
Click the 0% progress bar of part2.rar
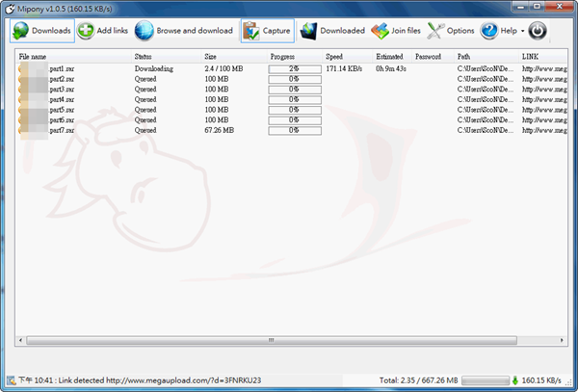pyautogui.click(x=295, y=79)
